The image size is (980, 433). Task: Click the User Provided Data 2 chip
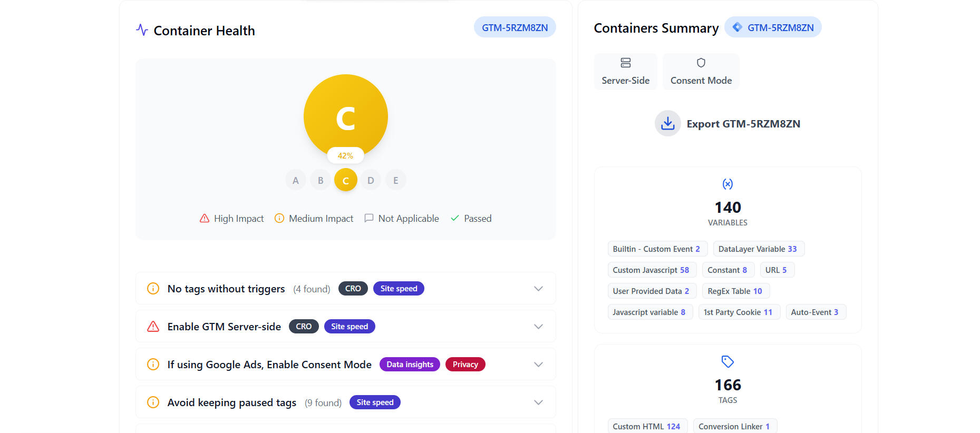click(652, 291)
